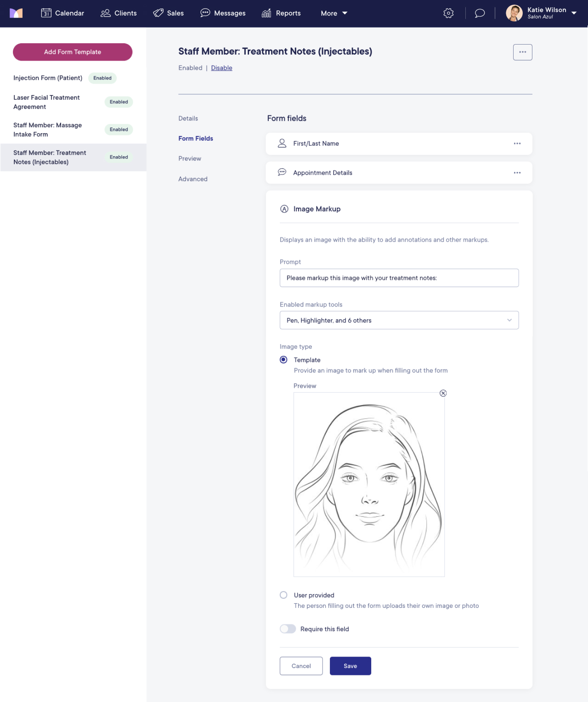Enable the Require this field toggle
Screen dimensions: 588x702
tap(288, 628)
